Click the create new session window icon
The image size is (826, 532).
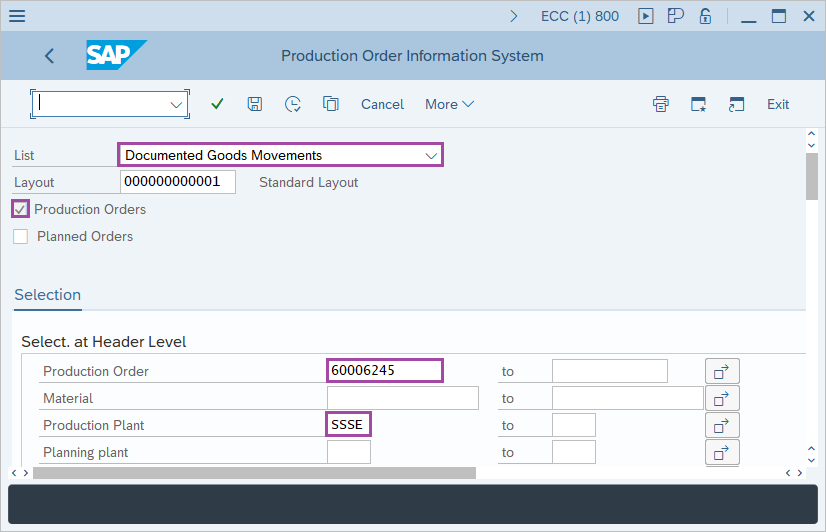[x=699, y=104]
